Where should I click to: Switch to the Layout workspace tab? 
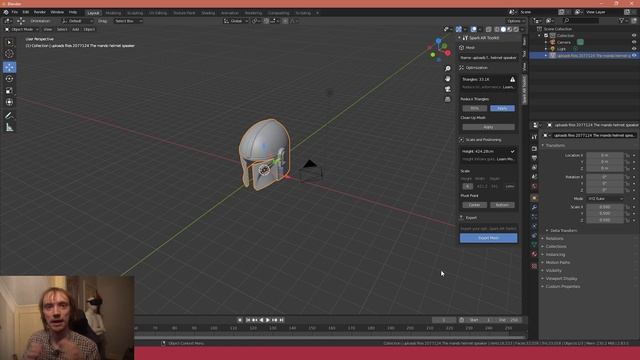[x=93, y=13]
